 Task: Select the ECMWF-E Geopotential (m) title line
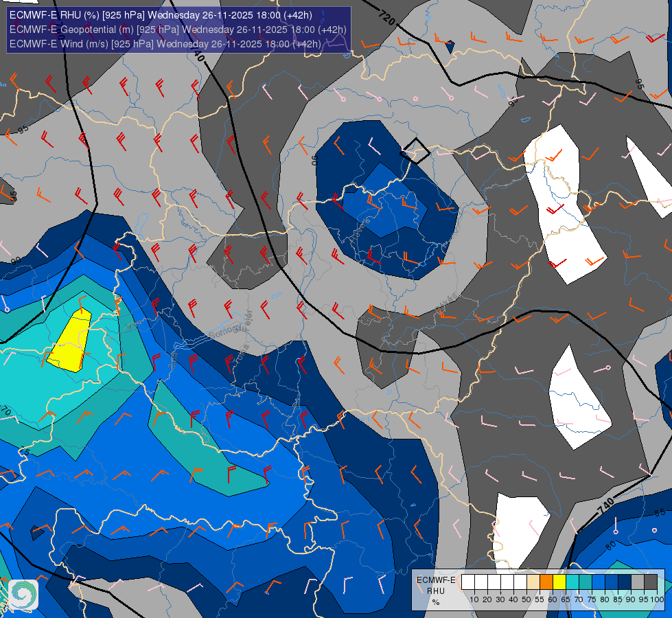coord(178,30)
